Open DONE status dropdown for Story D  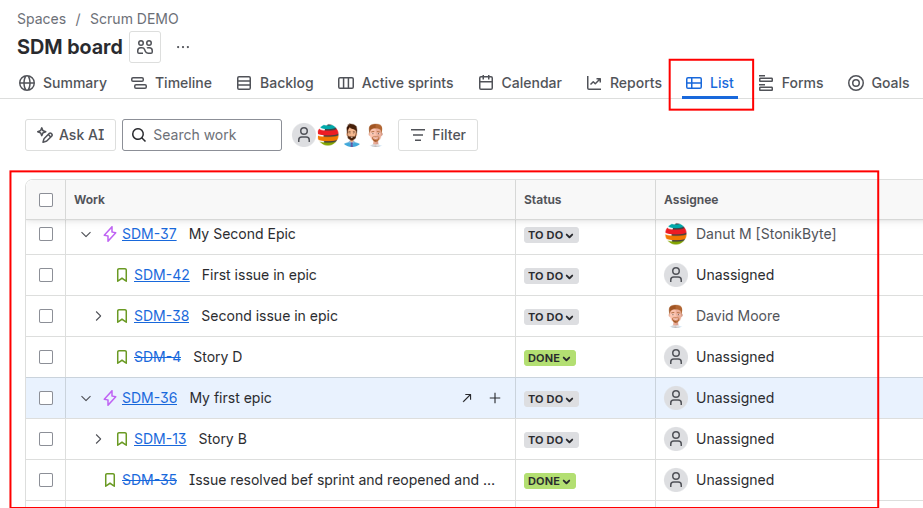(550, 358)
